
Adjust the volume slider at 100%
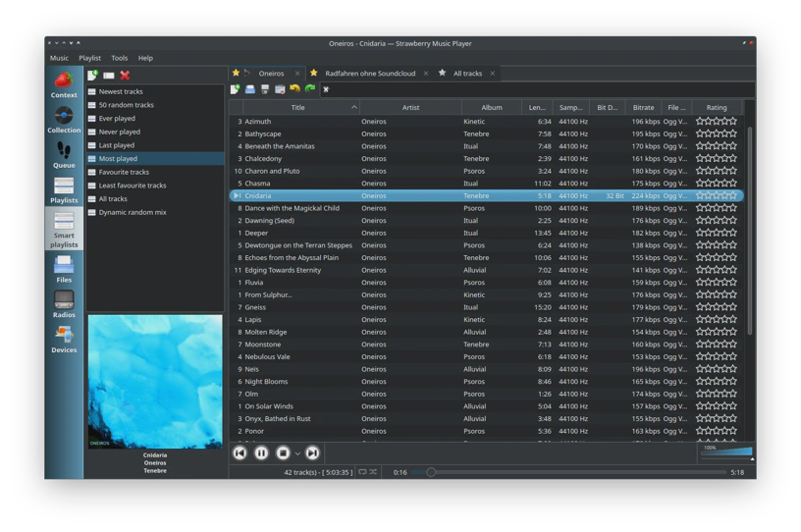point(725,452)
